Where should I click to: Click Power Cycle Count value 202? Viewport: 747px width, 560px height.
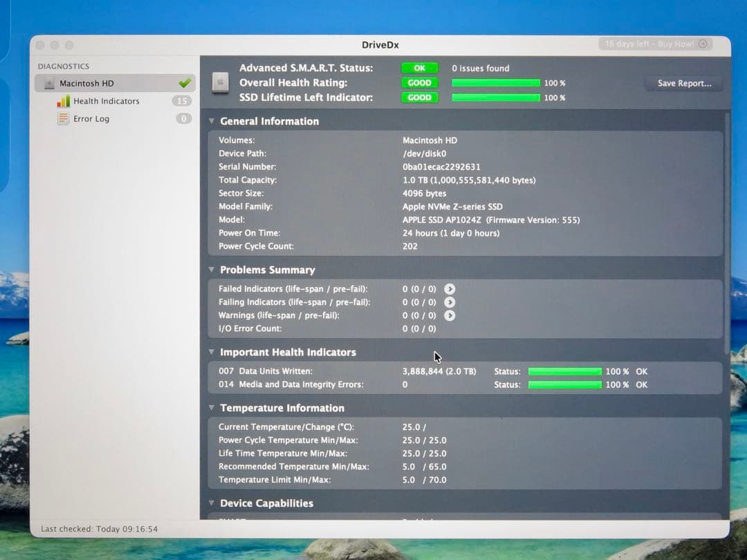coord(409,247)
